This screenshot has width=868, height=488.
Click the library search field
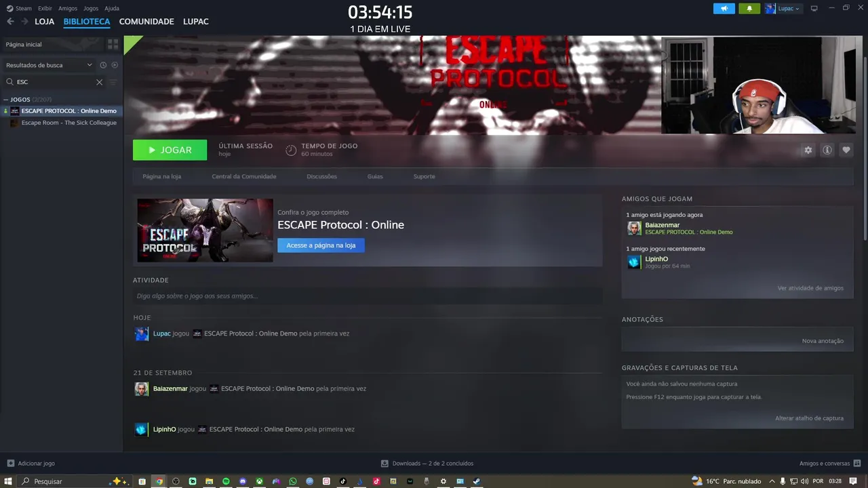click(x=54, y=82)
